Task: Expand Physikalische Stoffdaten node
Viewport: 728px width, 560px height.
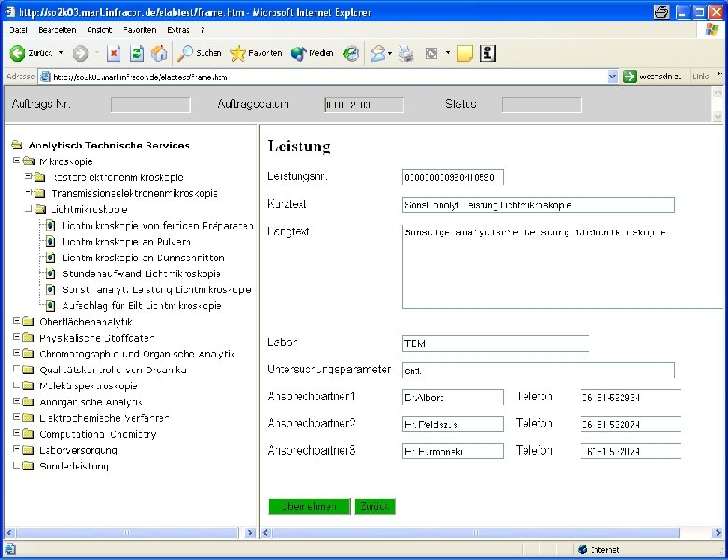Action: (16, 337)
